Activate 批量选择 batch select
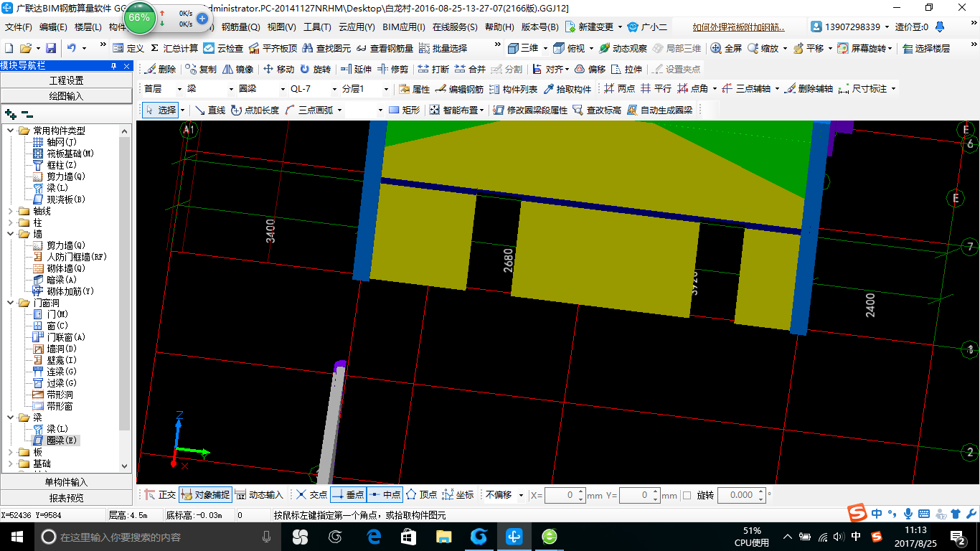The image size is (980, 551). (443, 48)
